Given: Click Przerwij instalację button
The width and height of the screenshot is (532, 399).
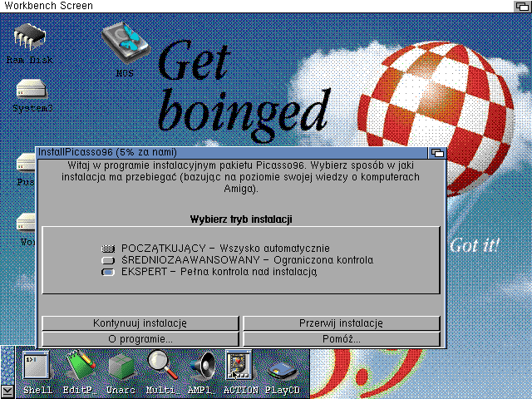Looking at the screenshot, I should (342, 323).
